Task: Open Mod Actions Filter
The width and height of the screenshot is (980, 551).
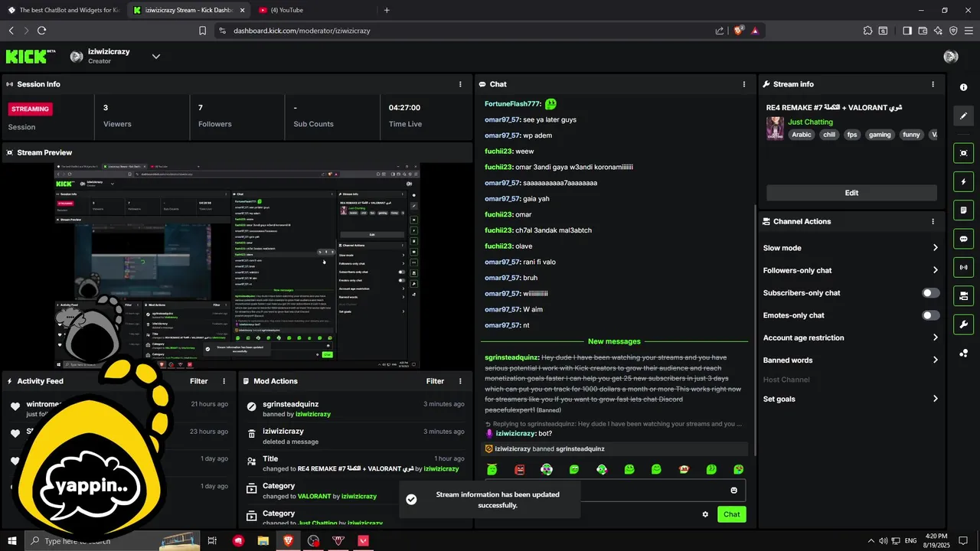Action: [x=435, y=381]
